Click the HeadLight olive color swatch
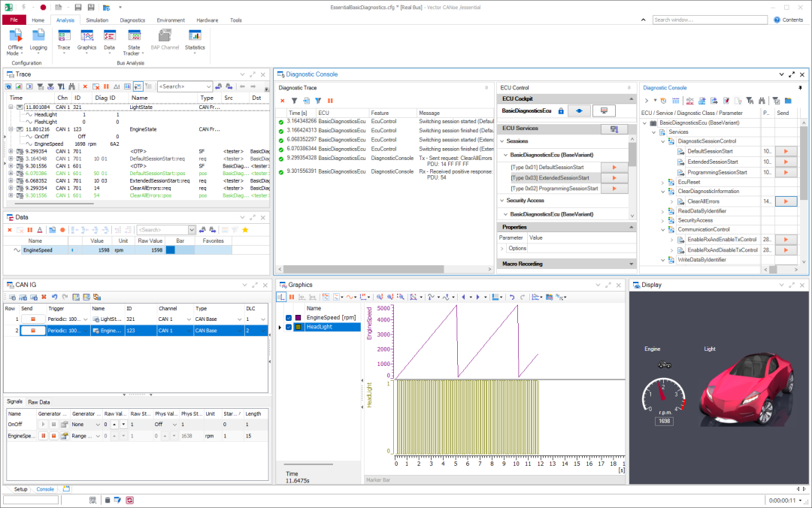 298,328
